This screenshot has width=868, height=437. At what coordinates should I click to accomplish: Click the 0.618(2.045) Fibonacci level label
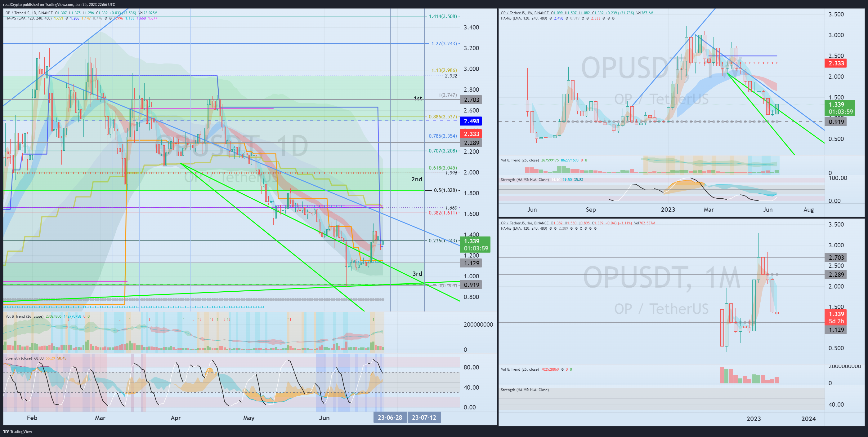pyautogui.click(x=443, y=168)
